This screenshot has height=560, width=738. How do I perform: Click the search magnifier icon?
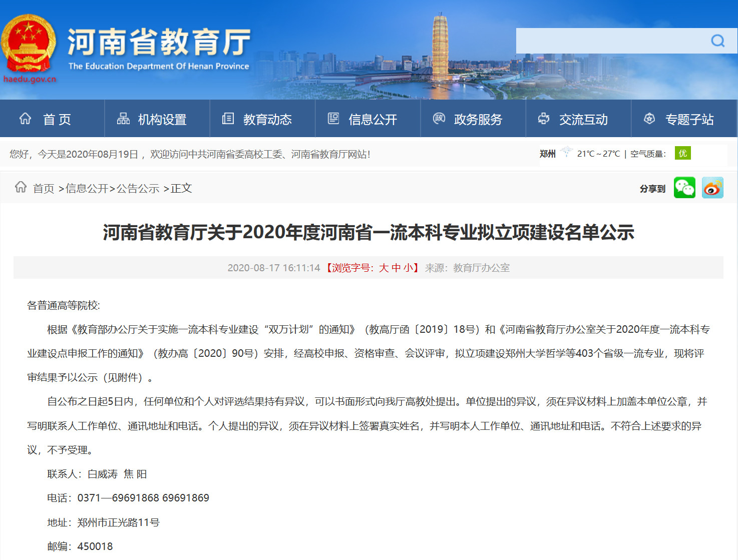(717, 41)
